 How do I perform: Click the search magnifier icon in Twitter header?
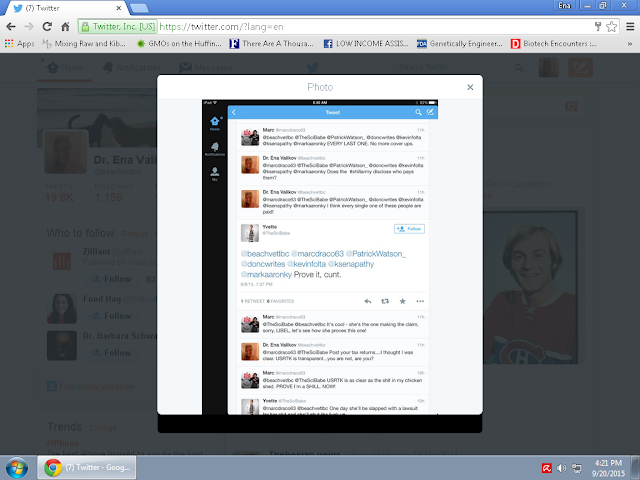(519, 67)
